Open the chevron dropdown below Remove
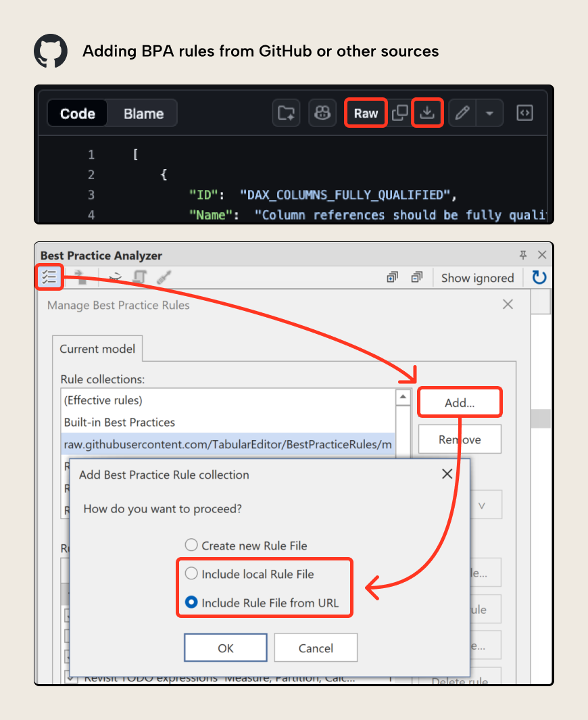This screenshot has width=588, height=720. [x=487, y=504]
